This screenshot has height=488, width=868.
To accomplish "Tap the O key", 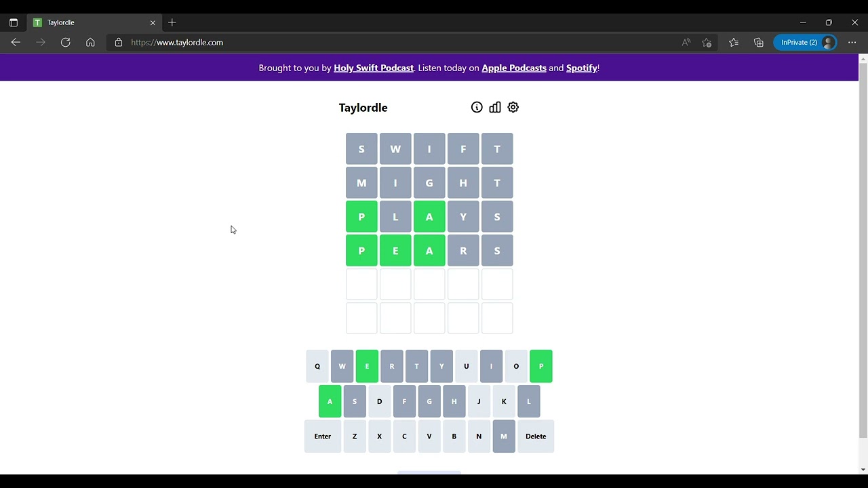I will pos(516,366).
